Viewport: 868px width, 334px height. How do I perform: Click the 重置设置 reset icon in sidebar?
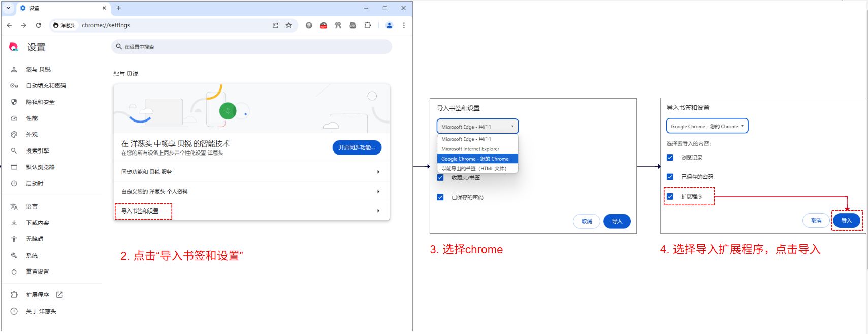(x=14, y=271)
